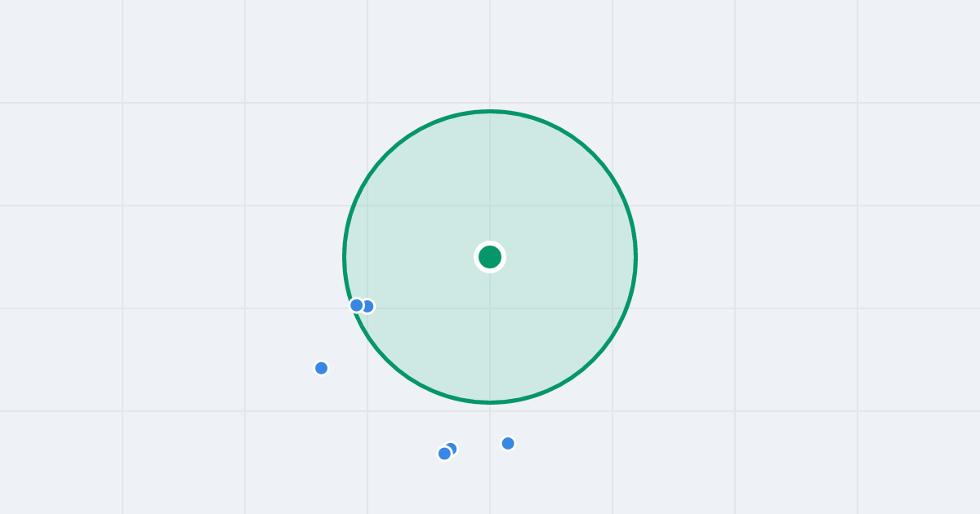The width and height of the screenshot is (980, 514).
Task: Click the green center marker of the circle
Action: click(x=490, y=257)
